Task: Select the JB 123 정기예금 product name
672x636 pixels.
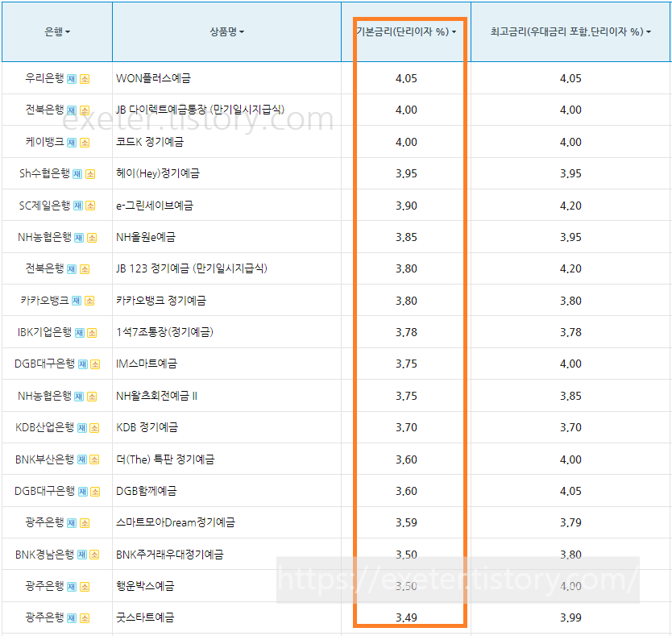Action: 192,268
